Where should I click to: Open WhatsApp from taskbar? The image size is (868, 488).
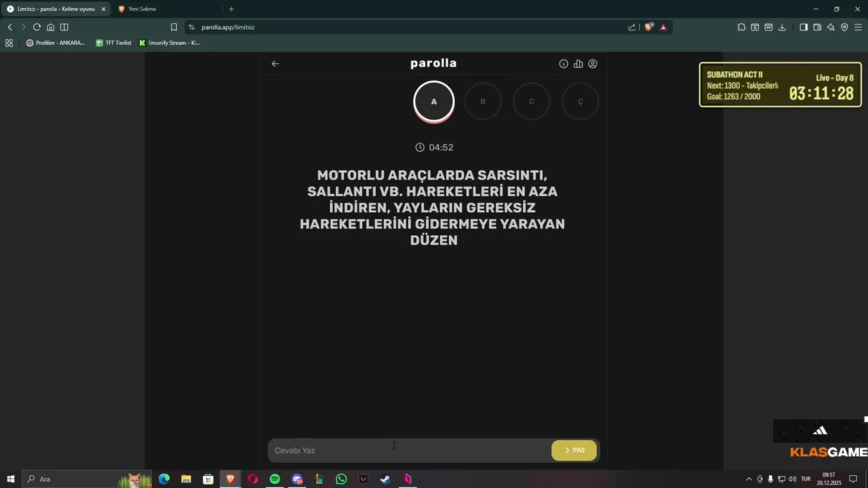pos(341,479)
